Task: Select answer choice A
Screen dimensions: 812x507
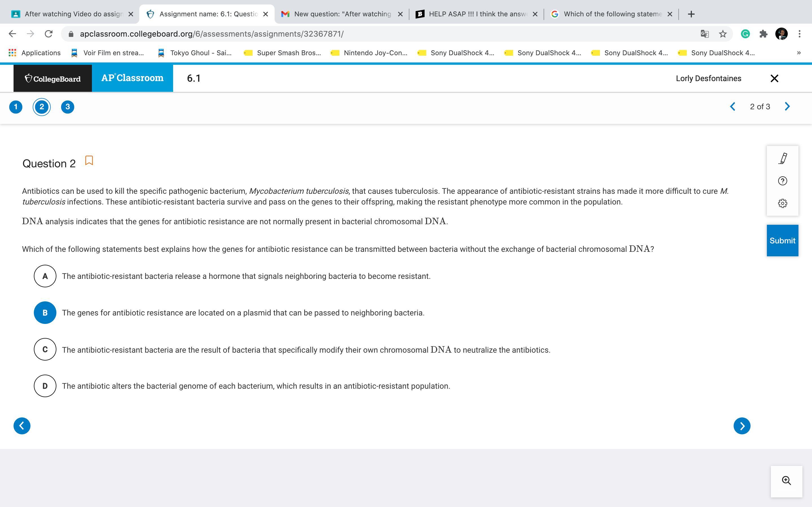Action: 45,276
